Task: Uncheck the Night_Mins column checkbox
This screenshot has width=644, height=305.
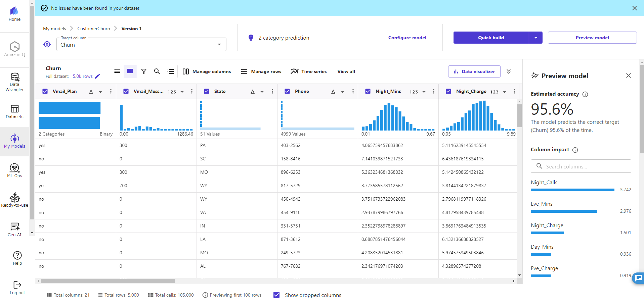Action: click(368, 91)
